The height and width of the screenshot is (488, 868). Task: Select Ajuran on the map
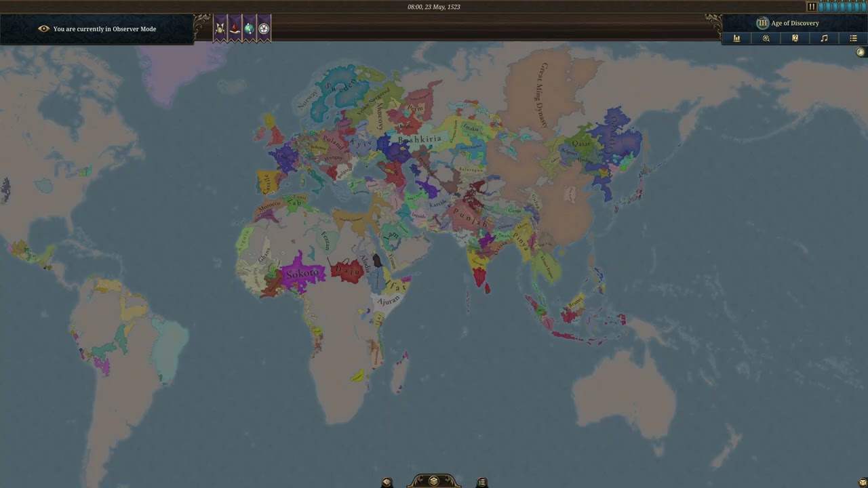click(389, 300)
